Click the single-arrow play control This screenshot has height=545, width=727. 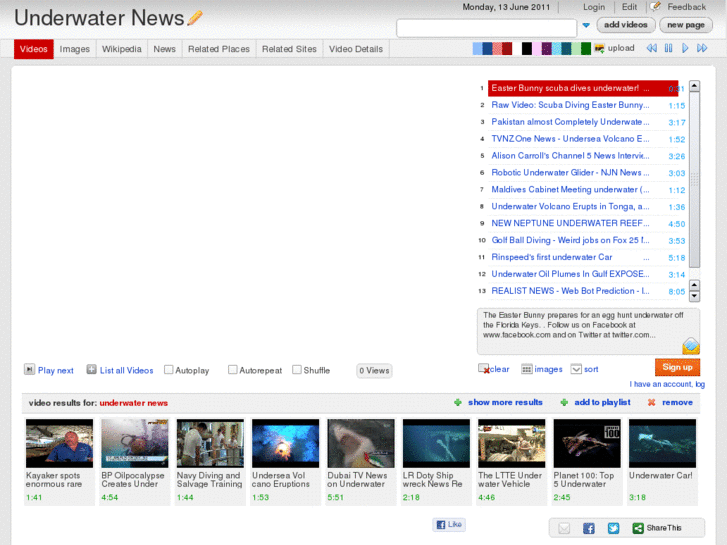tap(685, 48)
